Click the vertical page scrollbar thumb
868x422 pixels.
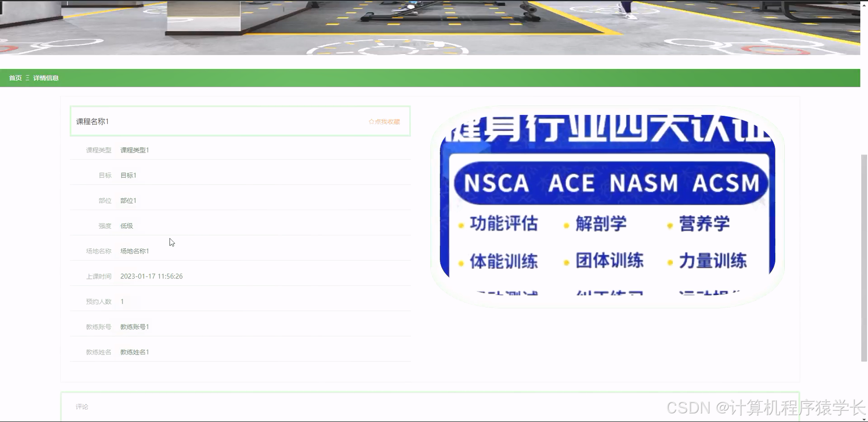coord(864,258)
